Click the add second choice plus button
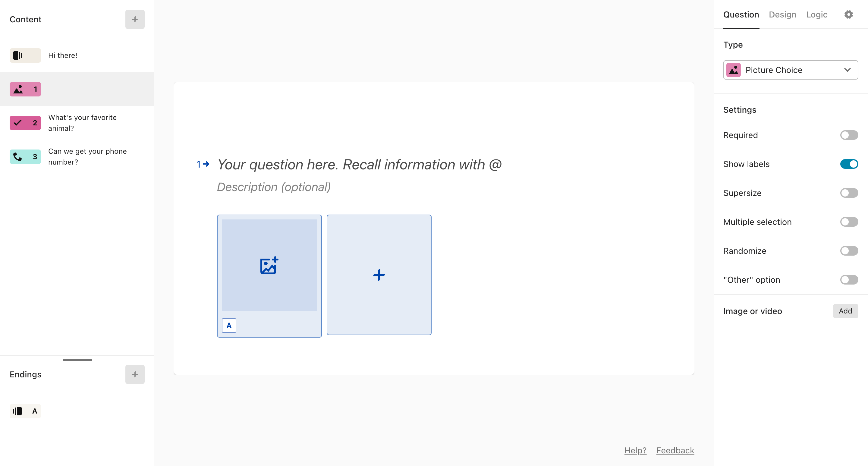The height and width of the screenshot is (466, 868). (378, 274)
